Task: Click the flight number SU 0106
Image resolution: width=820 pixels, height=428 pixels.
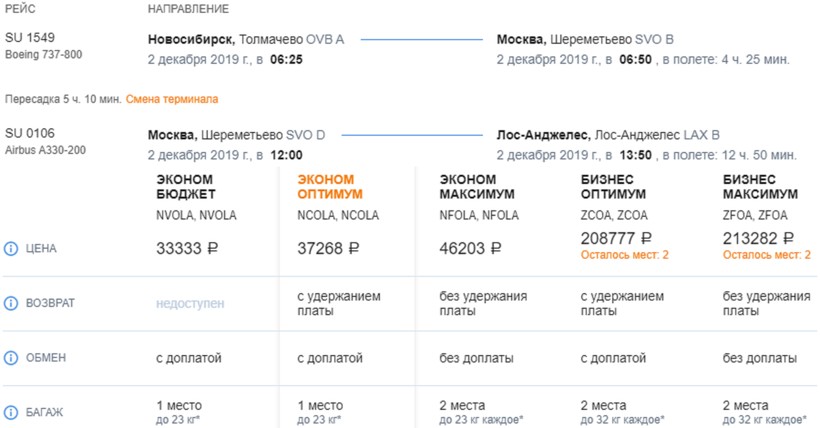Action: [28, 134]
